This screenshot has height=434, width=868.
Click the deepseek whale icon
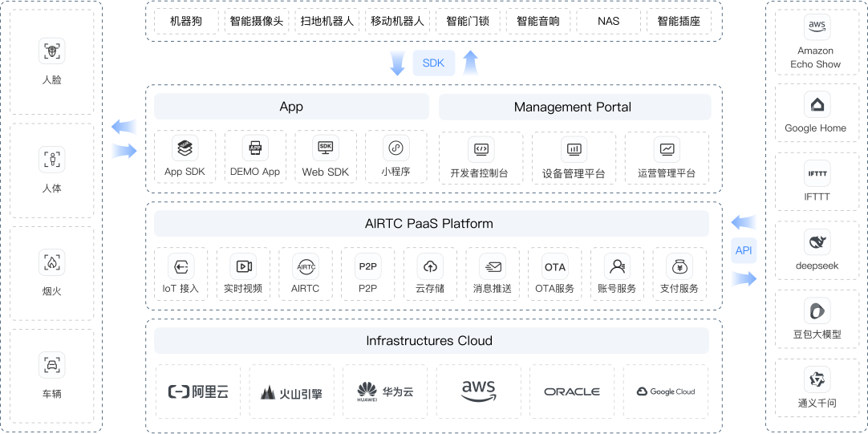click(817, 242)
